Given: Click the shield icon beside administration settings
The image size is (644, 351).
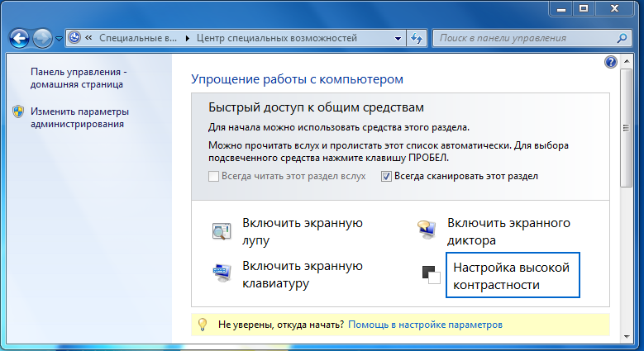Looking at the screenshot, I should 18,111.
